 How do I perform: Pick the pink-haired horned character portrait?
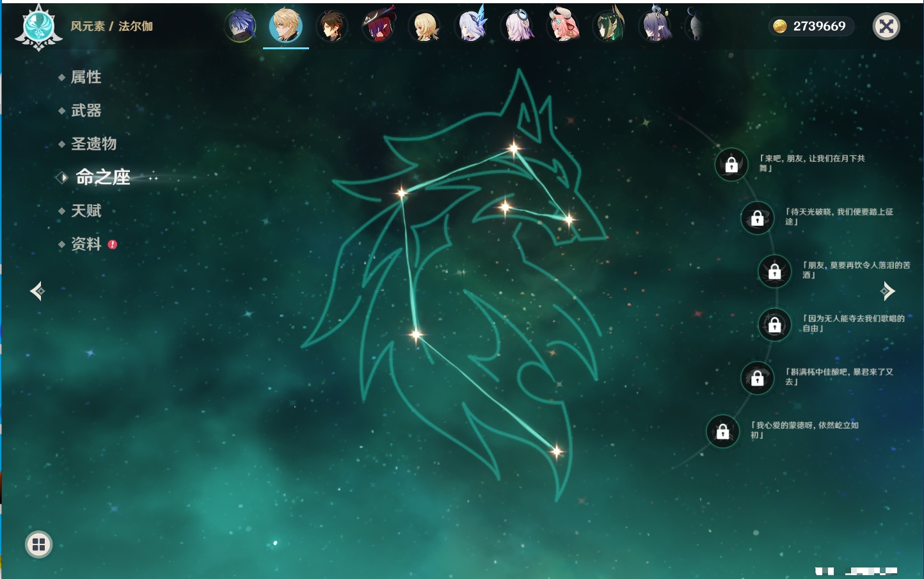(564, 27)
